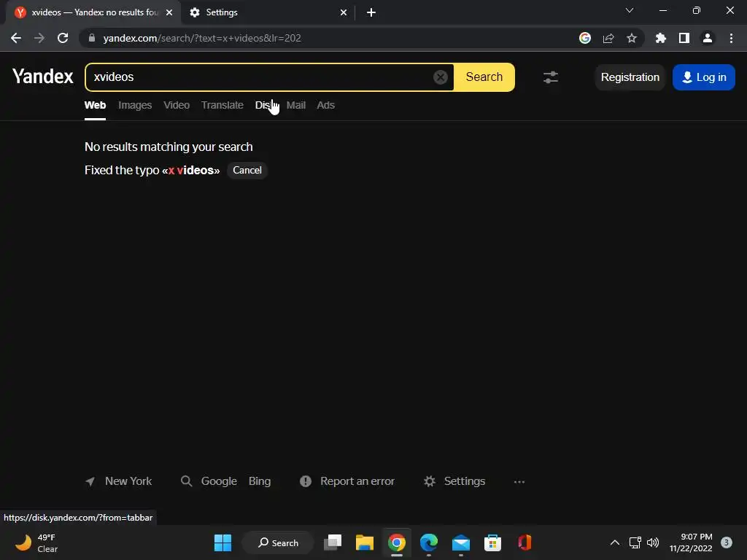Viewport: 747px width, 560px height.
Task: Open weather widget showing 49°F
Action: (36, 542)
